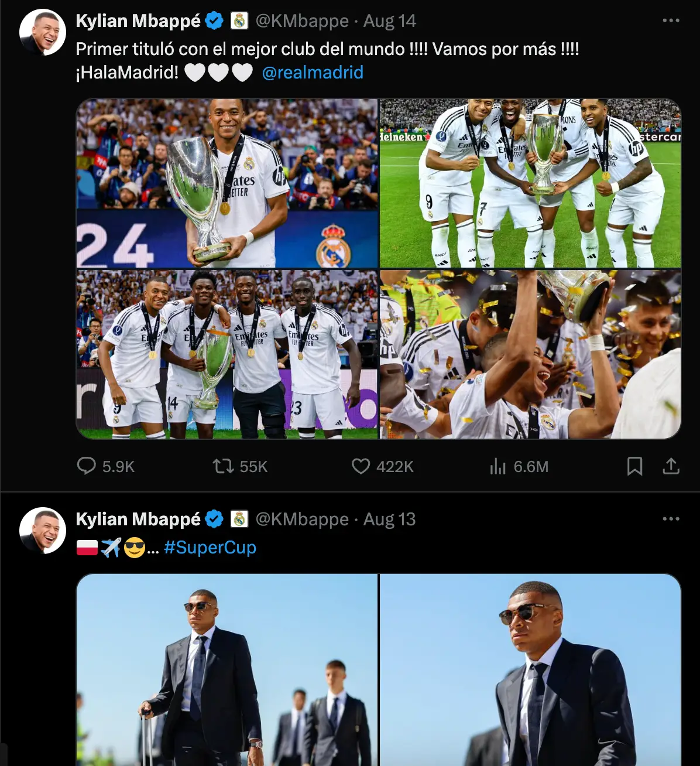Open the confetti trophy celebration photo
Image resolution: width=700 pixels, height=766 pixels.
pos(530,354)
